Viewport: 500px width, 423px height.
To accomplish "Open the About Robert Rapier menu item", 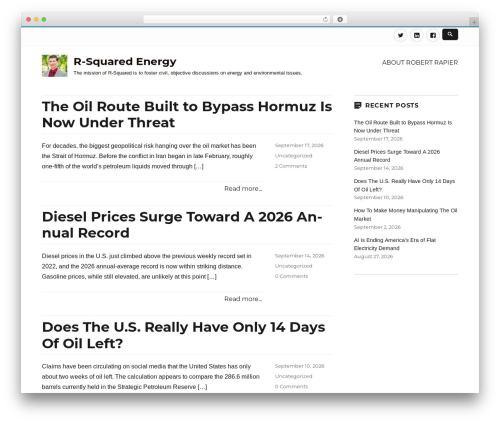I will tap(420, 62).
